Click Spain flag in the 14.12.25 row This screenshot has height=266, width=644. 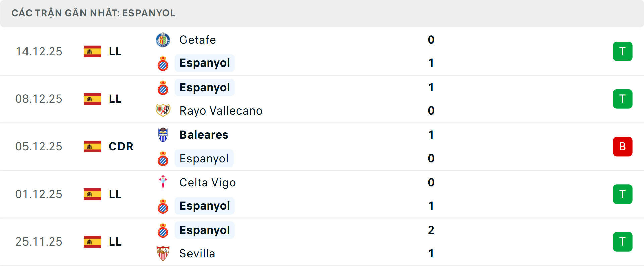click(x=92, y=51)
